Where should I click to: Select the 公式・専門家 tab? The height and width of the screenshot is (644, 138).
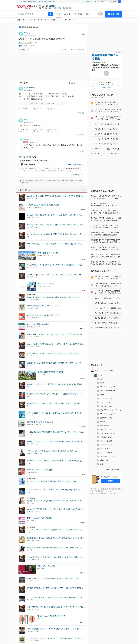click(x=78, y=14)
